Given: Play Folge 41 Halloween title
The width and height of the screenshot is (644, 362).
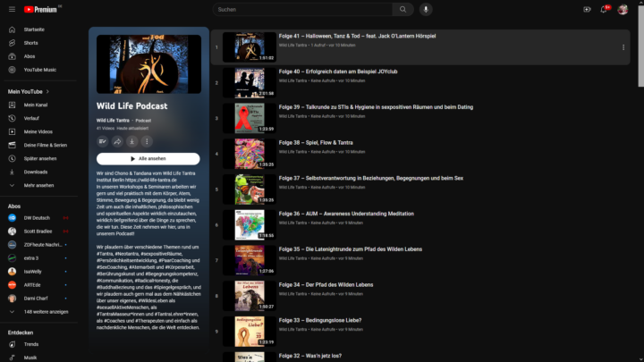Looking at the screenshot, I should click(x=357, y=36).
